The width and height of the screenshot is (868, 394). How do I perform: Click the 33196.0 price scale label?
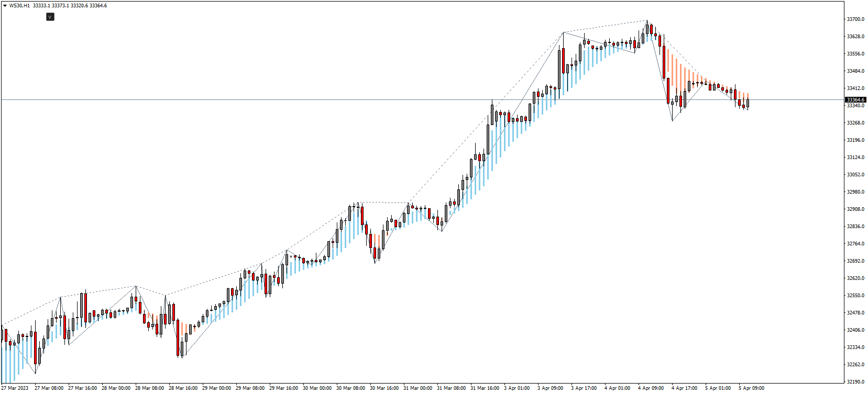pos(855,140)
